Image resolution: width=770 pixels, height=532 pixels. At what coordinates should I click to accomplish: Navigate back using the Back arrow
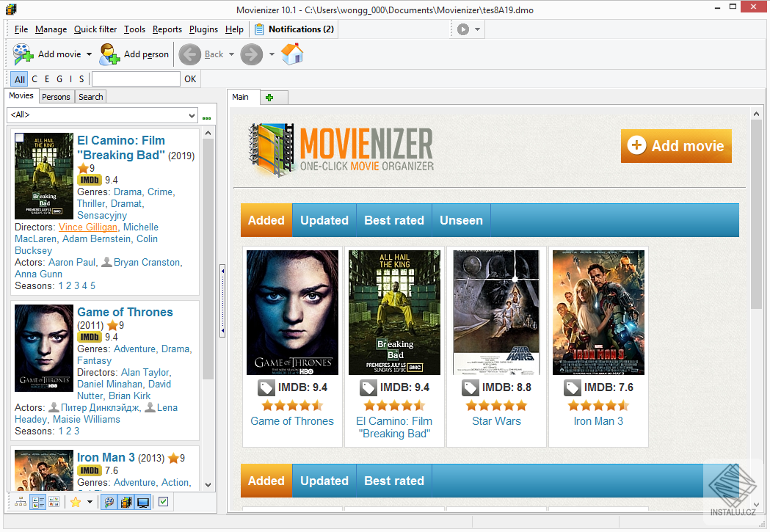[190, 54]
